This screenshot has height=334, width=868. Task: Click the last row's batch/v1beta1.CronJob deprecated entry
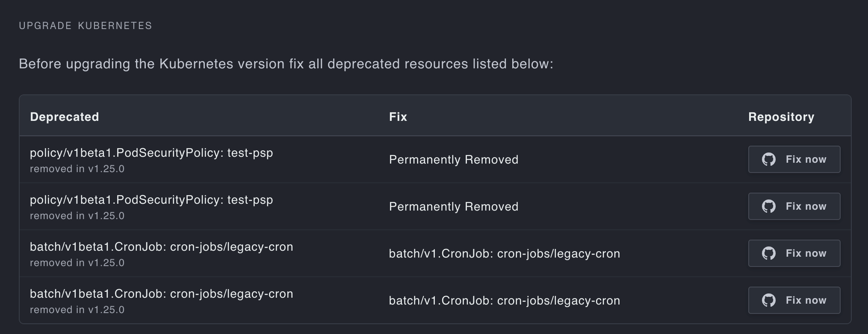[x=161, y=294]
